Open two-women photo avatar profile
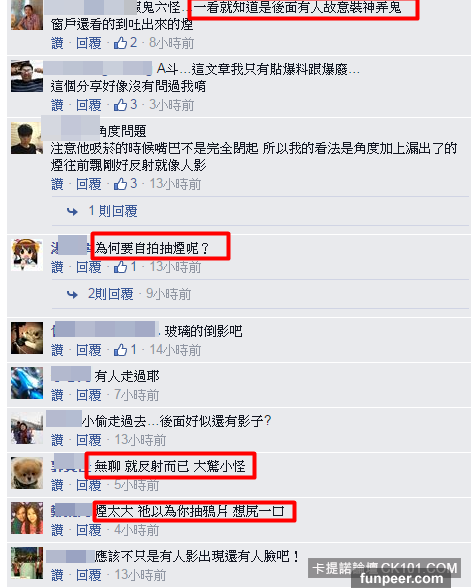The height and width of the screenshot is (588, 471). coord(27,518)
